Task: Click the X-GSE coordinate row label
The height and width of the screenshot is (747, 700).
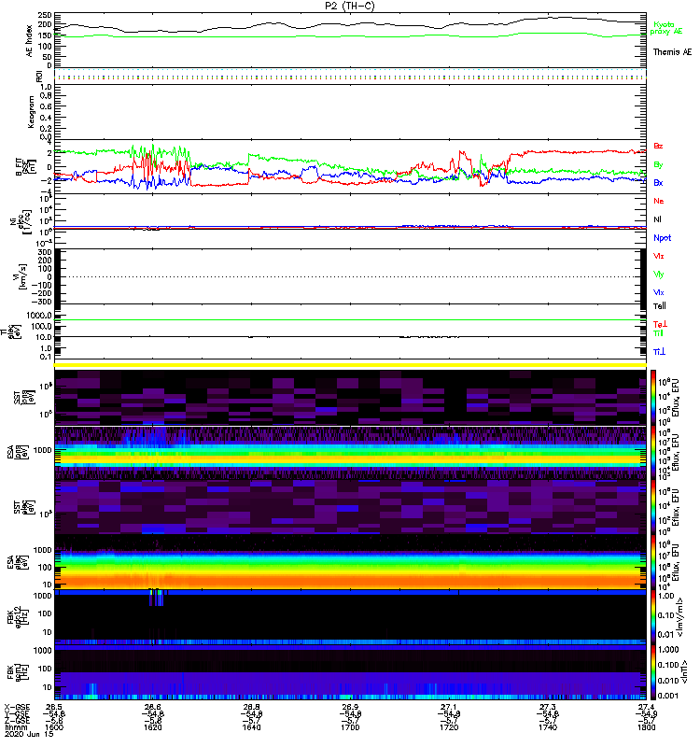Action: [17, 708]
